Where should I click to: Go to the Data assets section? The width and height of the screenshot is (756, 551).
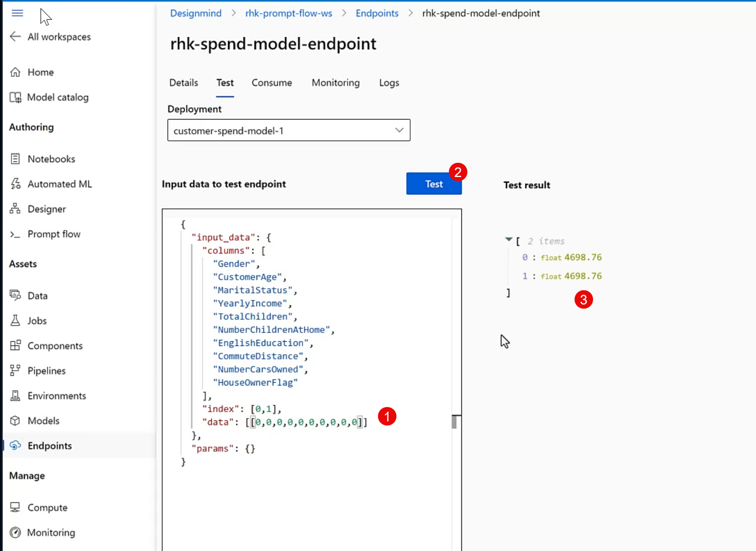point(37,296)
